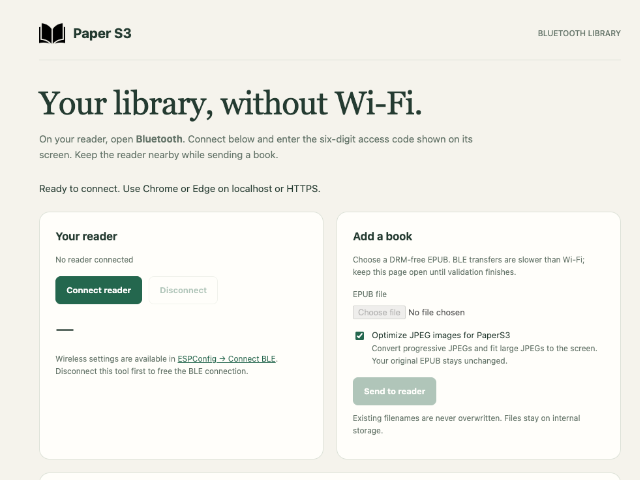Click the Choose file button
The width and height of the screenshot is (640, 480).
click(379, 312)
